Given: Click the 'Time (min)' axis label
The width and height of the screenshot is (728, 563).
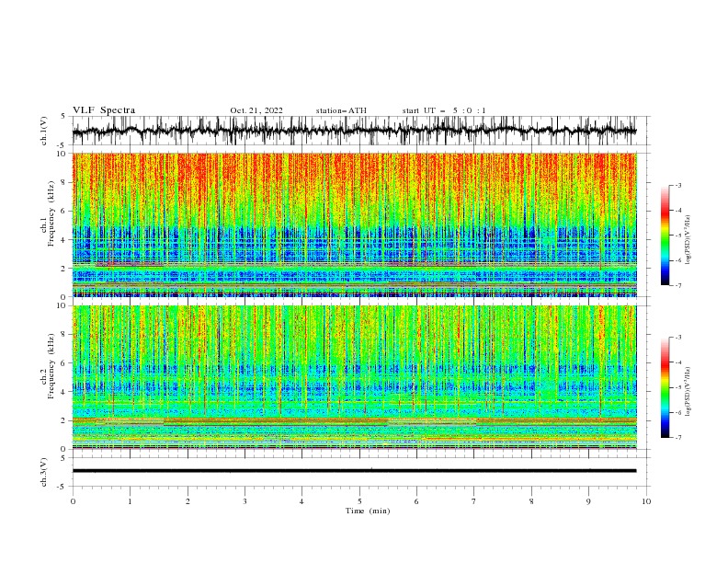Looking at the screenshot, I should (368, 511).
